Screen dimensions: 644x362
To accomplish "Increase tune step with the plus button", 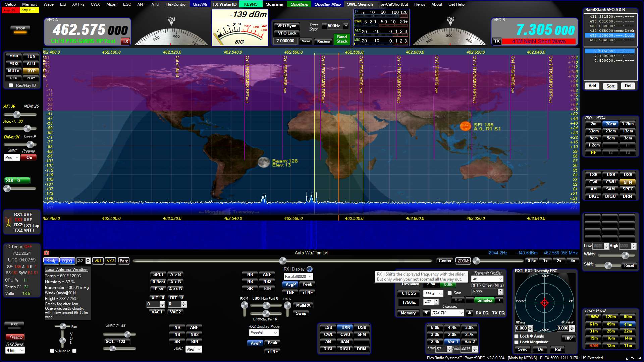I will coord(346,26).
